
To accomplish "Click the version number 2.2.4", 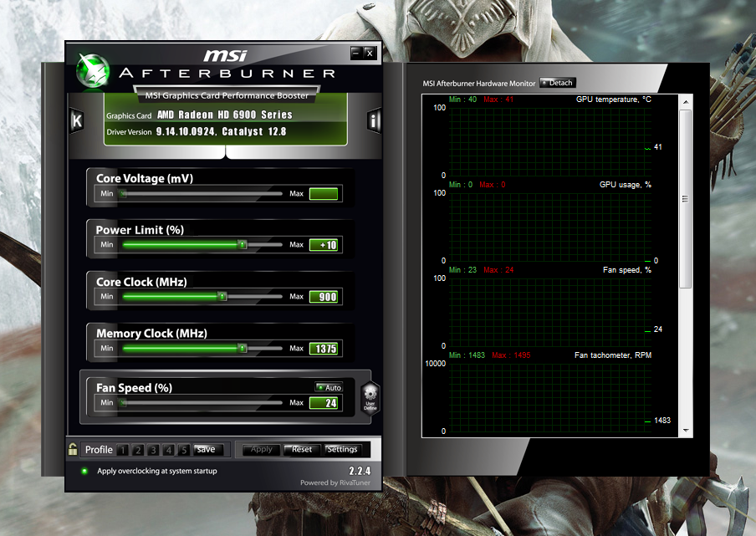I will [360, 471].
